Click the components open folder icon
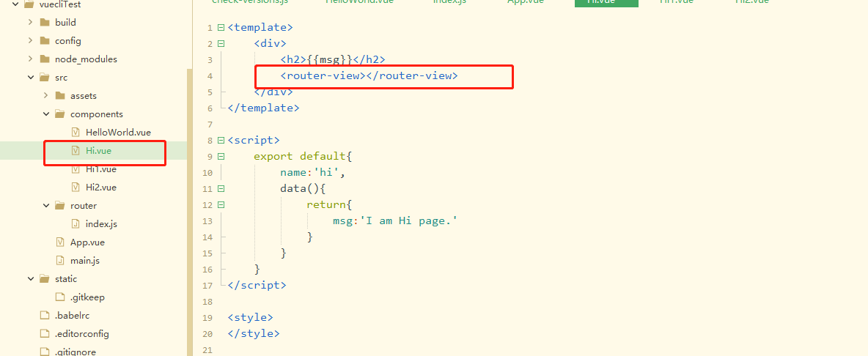 coord(60,114)
